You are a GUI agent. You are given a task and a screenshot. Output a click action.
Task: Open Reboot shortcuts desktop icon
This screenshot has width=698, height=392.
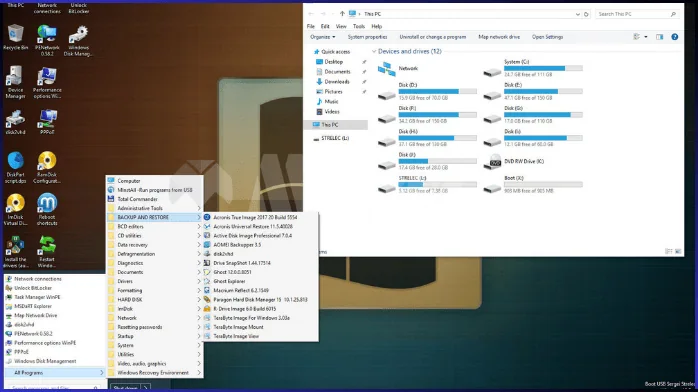pyautogui.click(x=47, y=210)
